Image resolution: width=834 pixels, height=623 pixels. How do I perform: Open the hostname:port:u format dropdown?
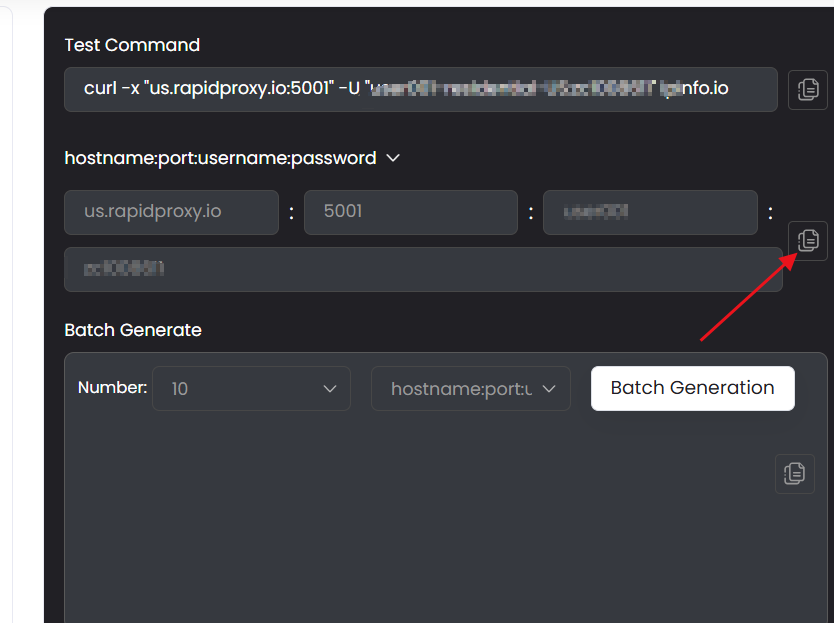tap(470, 389)
